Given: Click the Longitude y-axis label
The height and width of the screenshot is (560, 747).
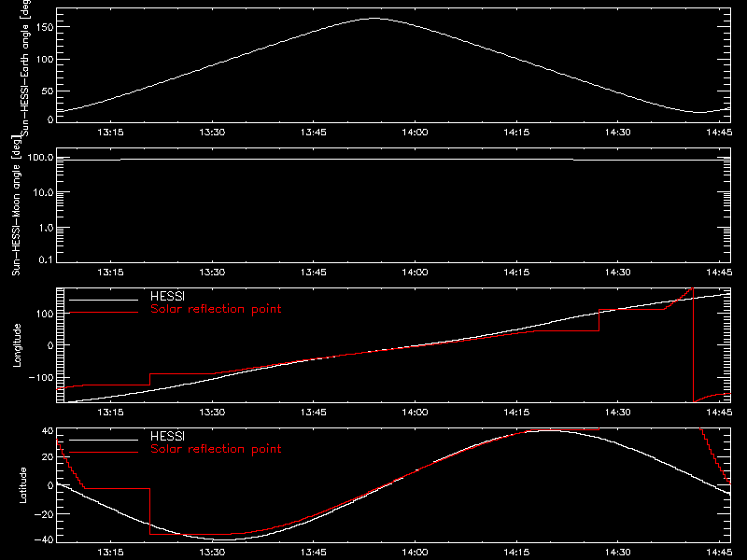Looking at the screenshot, I should tap(17, 345).
